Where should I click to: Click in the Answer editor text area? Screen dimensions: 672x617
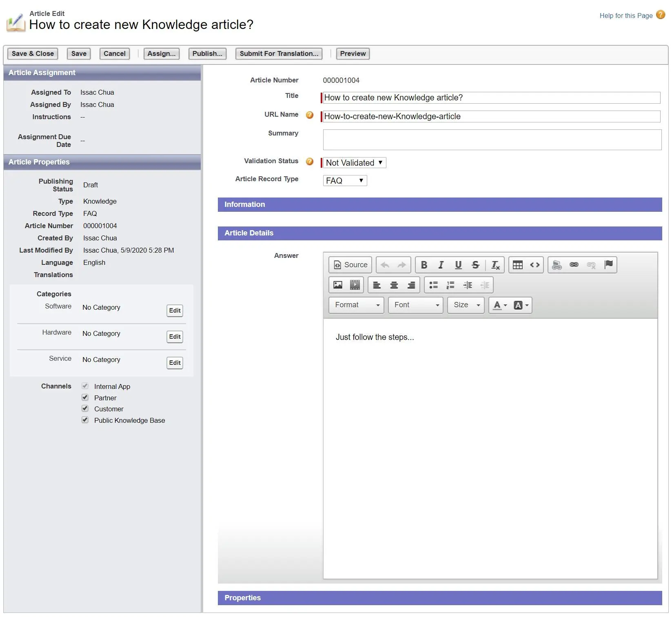(490, 448)
